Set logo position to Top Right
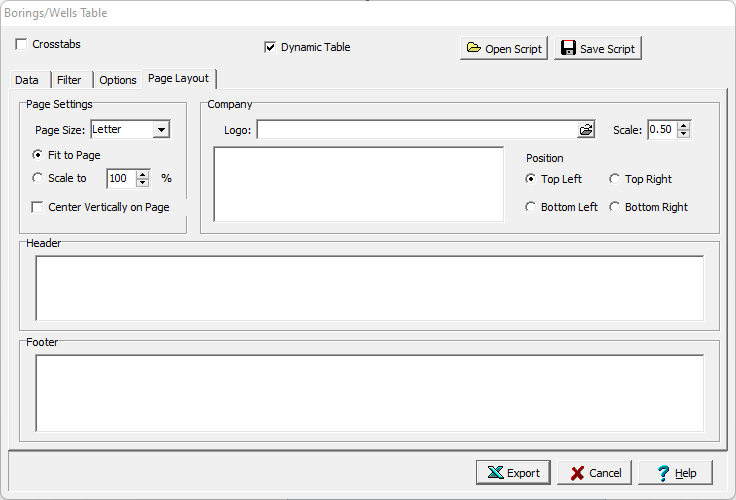 [x=615, y=179]
